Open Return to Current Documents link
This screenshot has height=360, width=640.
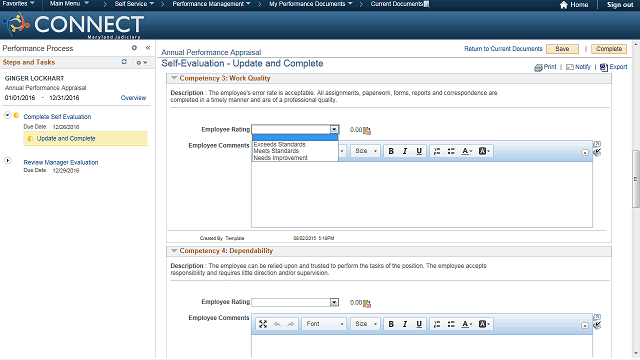pyautogui.click(x=503, y=49)
